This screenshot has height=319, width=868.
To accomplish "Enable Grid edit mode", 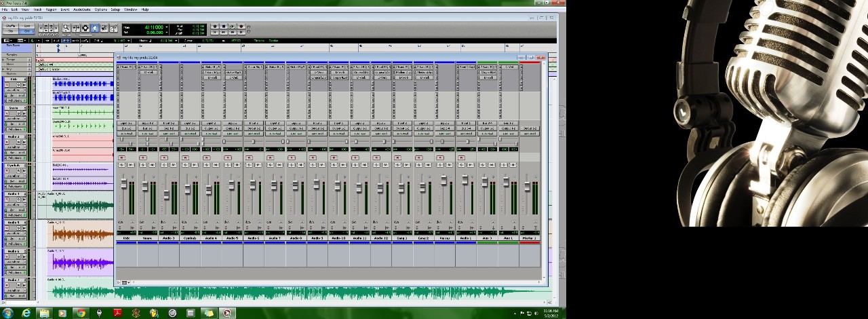I will 27,31.
